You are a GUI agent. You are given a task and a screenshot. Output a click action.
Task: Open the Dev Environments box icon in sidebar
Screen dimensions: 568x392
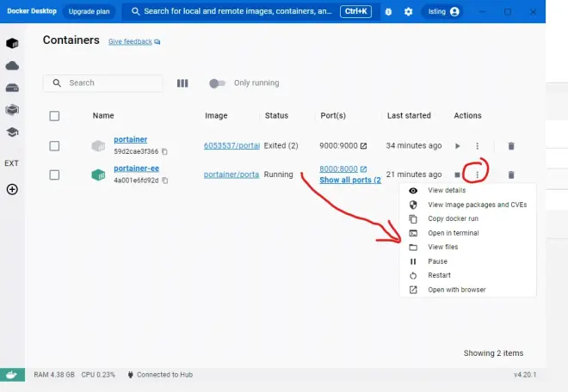click(x=12, y=110)
